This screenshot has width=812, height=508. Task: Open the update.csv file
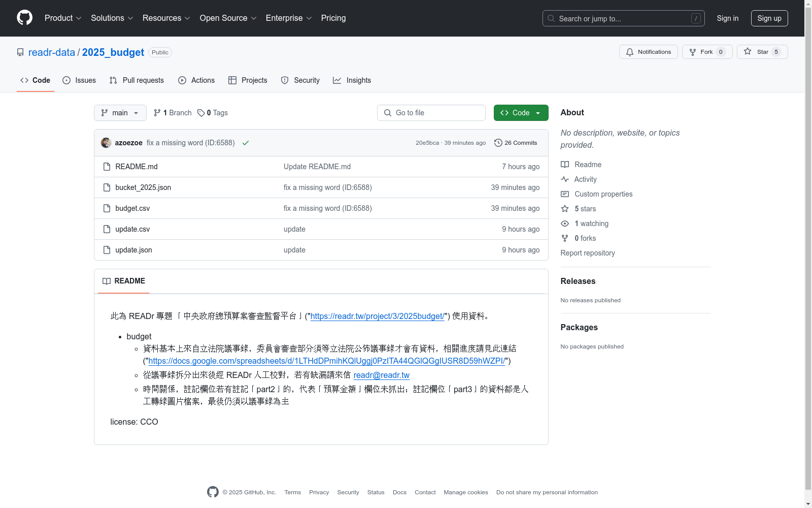[x=132, y=229]
